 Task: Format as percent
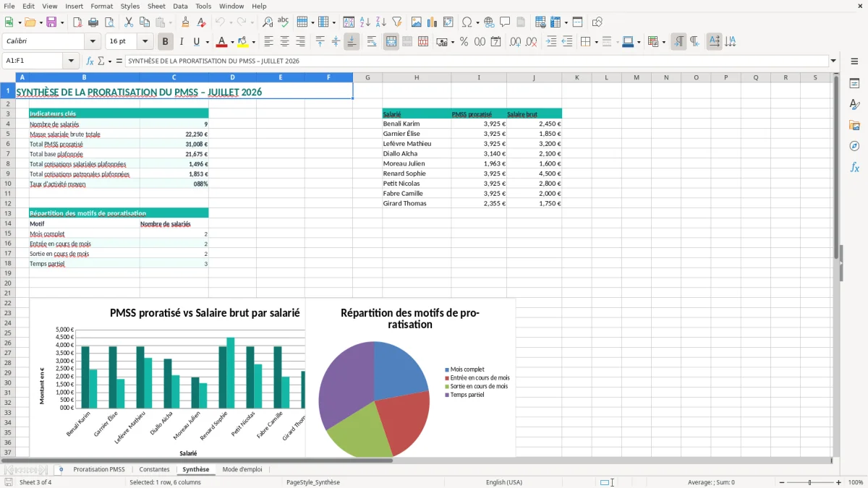(464, 42)
